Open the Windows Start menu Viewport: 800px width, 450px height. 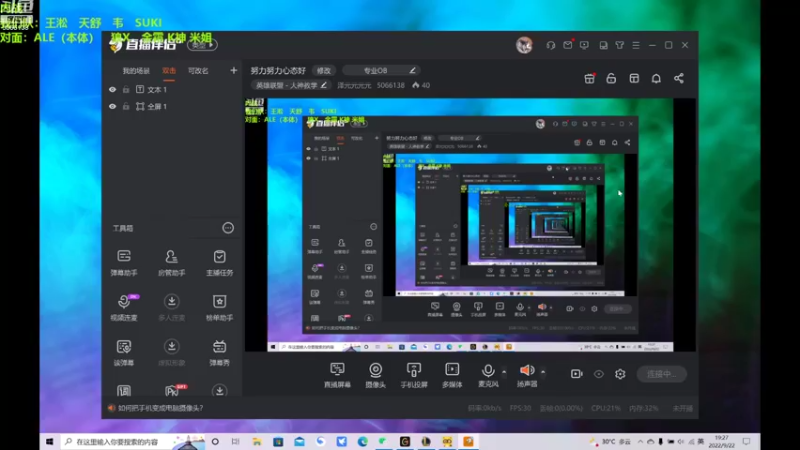click(x=49, y=442)
